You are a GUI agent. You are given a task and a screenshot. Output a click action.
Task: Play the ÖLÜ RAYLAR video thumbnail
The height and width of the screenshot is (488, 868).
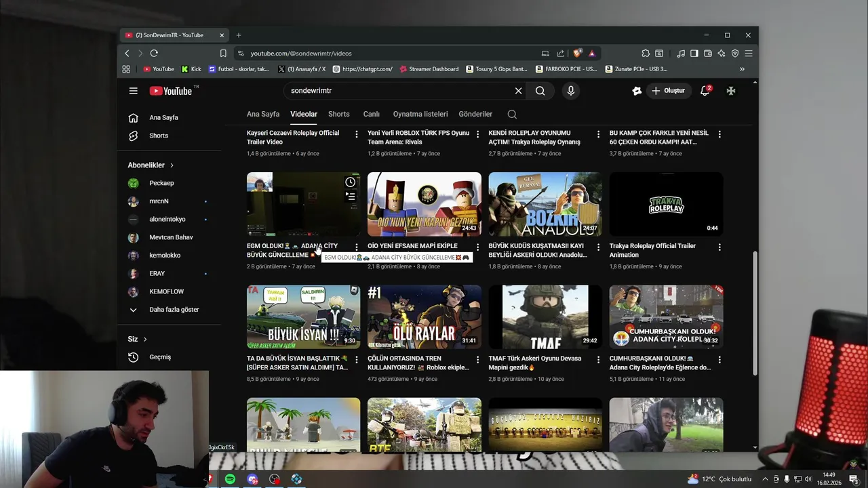425,317
